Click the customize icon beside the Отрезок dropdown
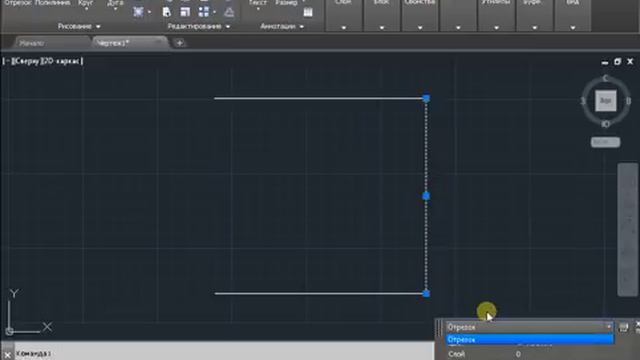This screenshot has height=360, width=640. (x=623, y=327)
